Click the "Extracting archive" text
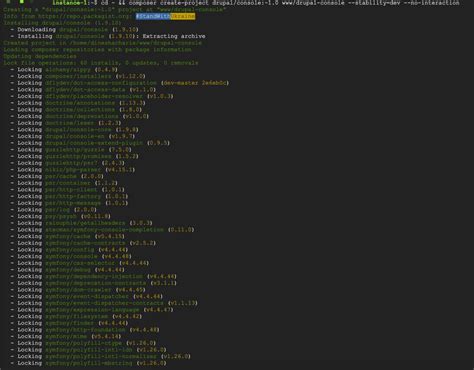The image size is (474, 370). (x=174, y=36)
